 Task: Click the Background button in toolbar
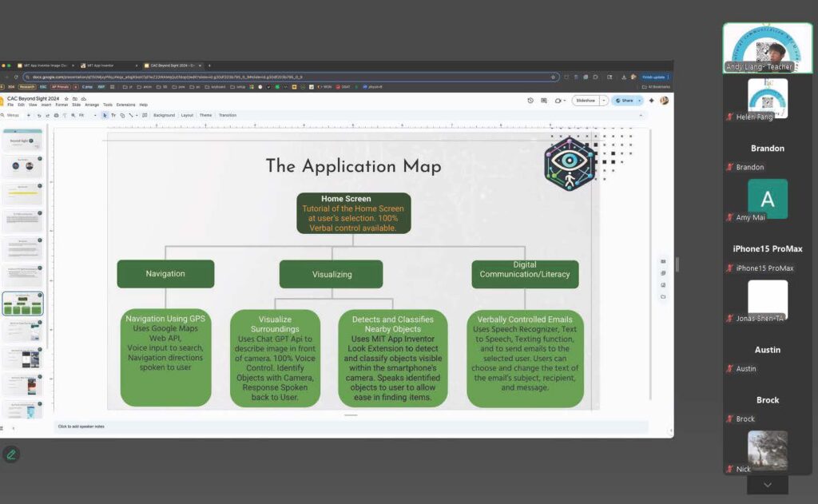[x=164, y=115]
